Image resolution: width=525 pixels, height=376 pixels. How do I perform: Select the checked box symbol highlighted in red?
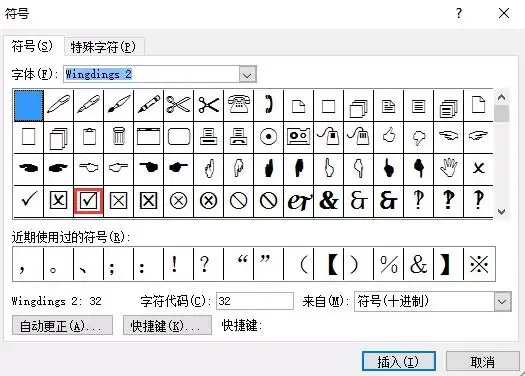click(x=88, y=201)
